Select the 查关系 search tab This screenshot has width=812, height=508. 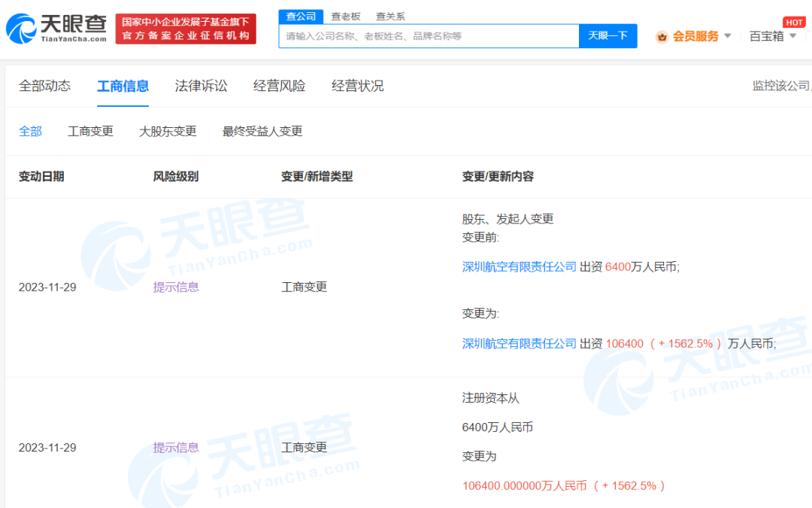(390, 17)
